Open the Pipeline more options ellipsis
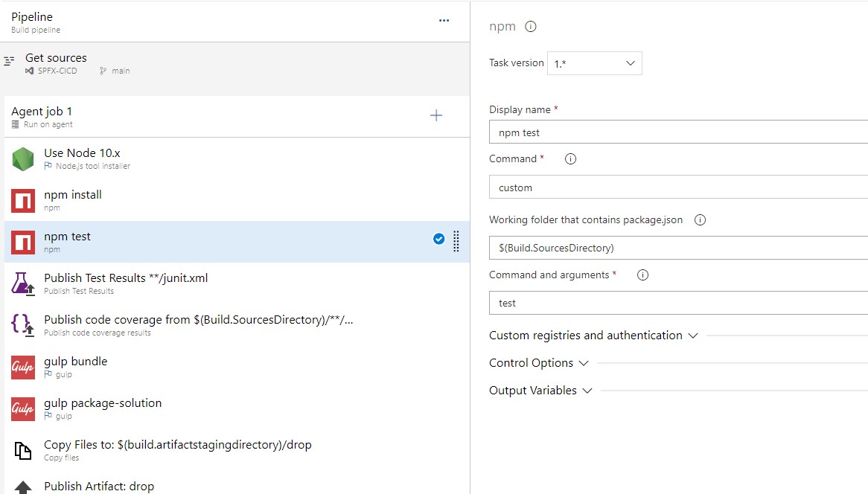868x494 pixels. (x=444, y=21)
